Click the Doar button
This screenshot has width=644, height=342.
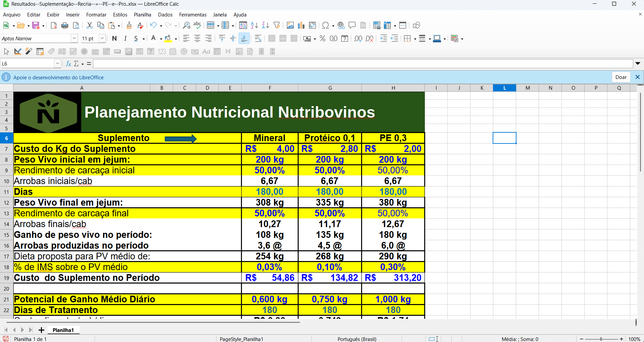pos(621,77)
